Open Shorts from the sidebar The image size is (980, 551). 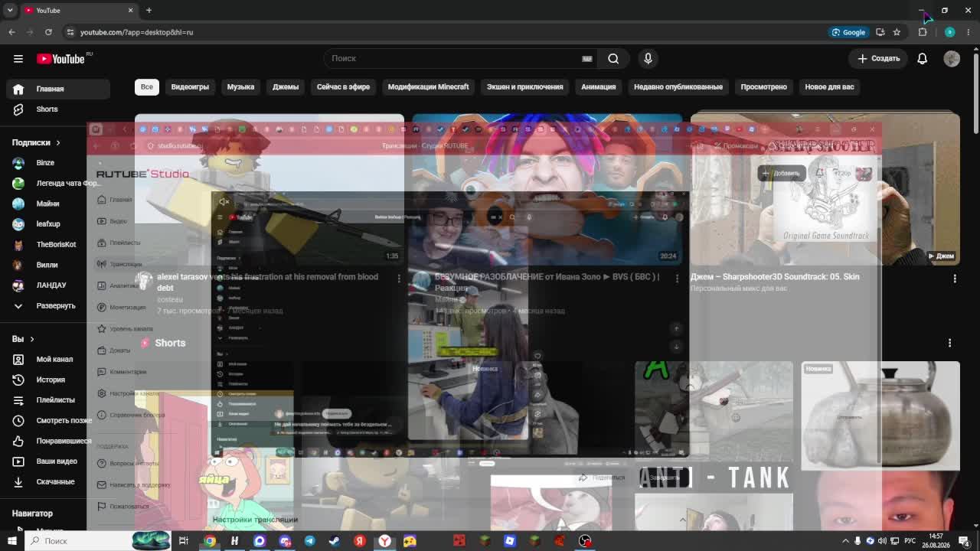pyautogui.click(x=60, y=109)
